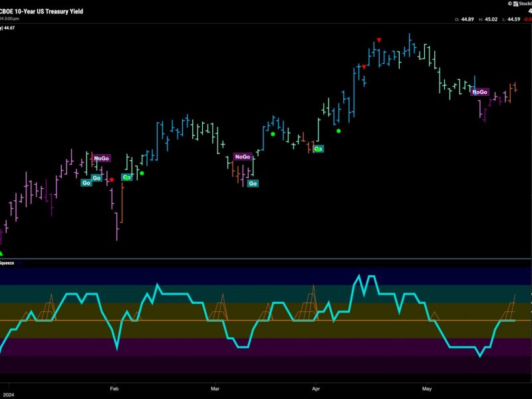
Task: Click the green dot below early April bars
Action: 338,131
